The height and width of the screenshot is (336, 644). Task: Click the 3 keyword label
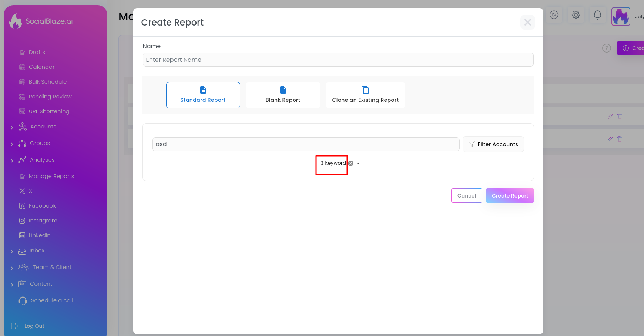point(333,163)
